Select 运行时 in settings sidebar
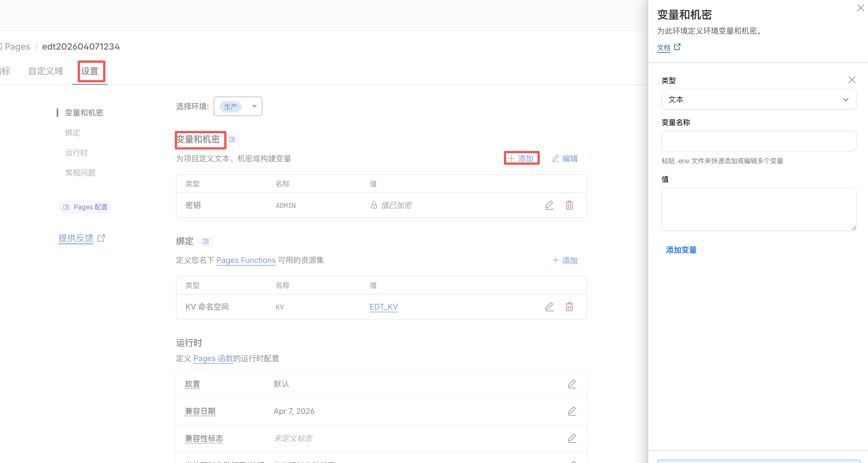 pos(77,153)
